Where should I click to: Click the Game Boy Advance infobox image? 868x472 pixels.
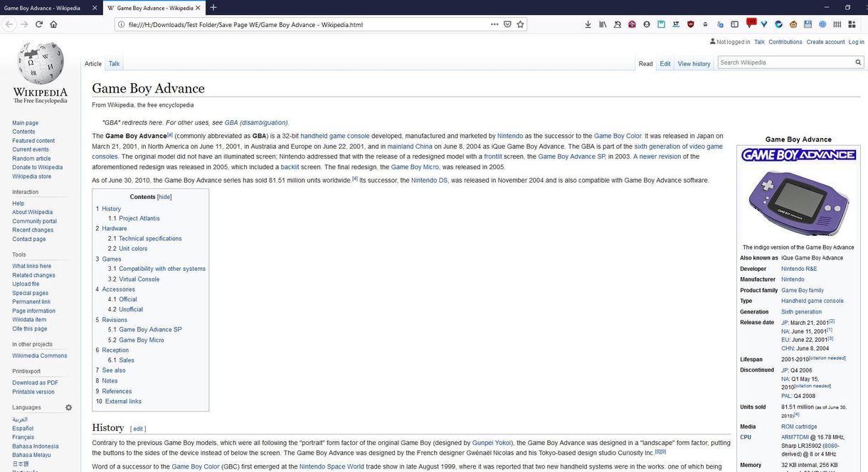pos(798,203)
